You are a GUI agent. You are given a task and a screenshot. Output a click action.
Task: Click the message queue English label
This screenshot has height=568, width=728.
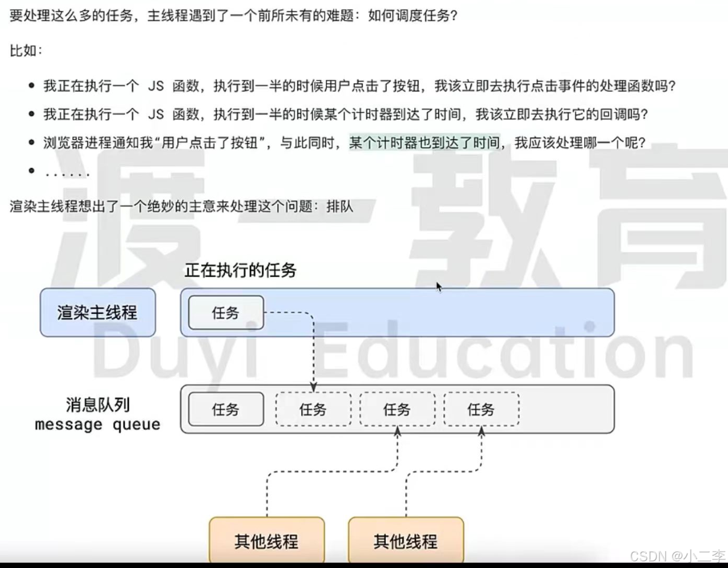pyautogui.click(x=98, y=425)
